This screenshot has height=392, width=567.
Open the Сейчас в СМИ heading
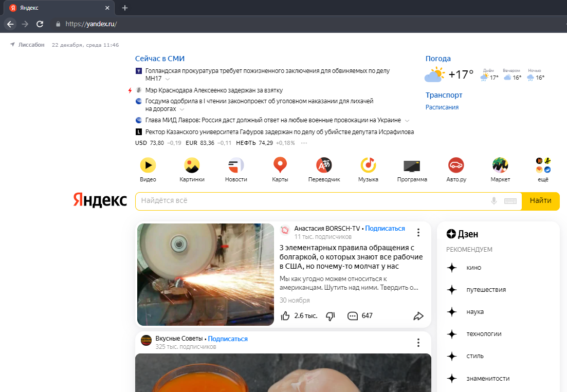click(160, 59)
